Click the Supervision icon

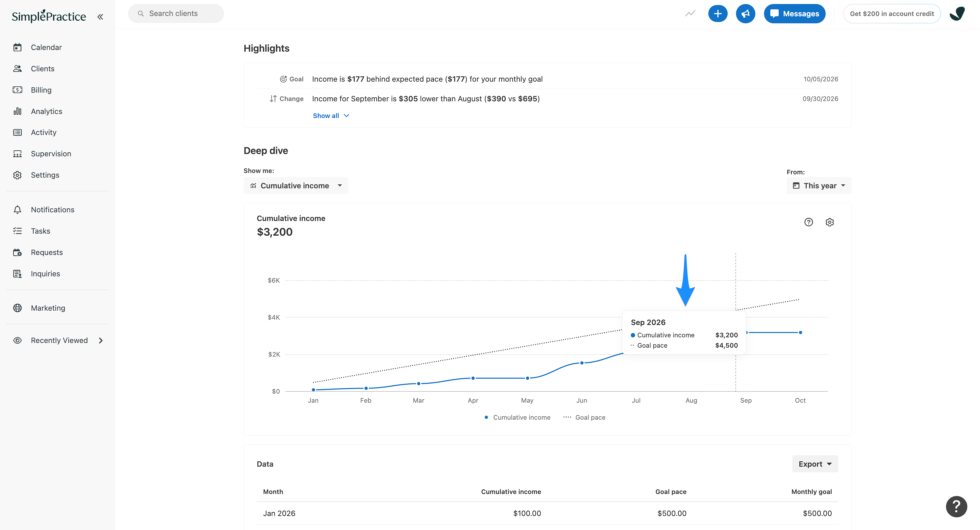(17, 154)
